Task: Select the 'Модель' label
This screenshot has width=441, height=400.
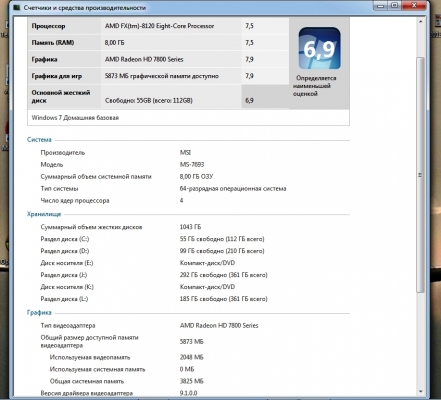Action: pyautogui.click(x=52, y=165)
